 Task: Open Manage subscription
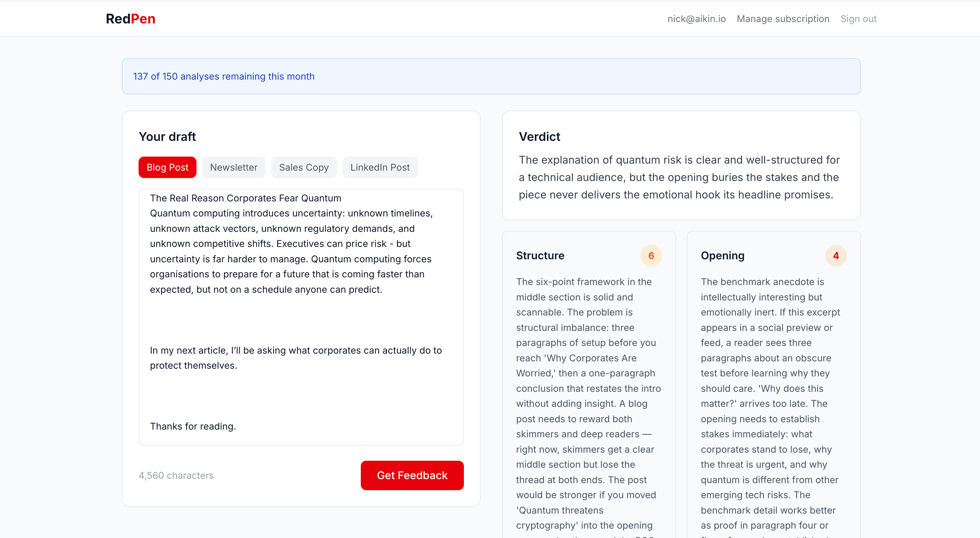click(783, 19)
